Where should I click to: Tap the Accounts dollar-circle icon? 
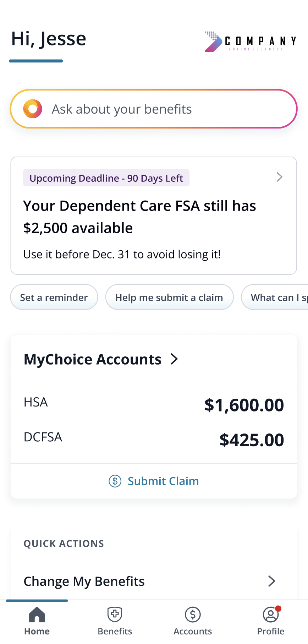pos(193,615)
